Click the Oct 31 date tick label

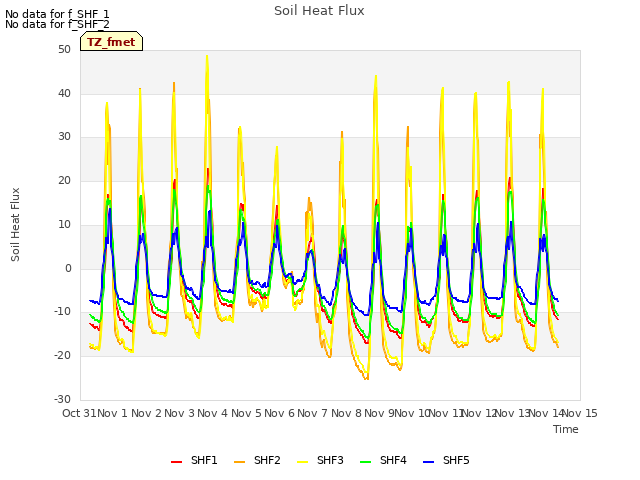(x=79, y=413)
